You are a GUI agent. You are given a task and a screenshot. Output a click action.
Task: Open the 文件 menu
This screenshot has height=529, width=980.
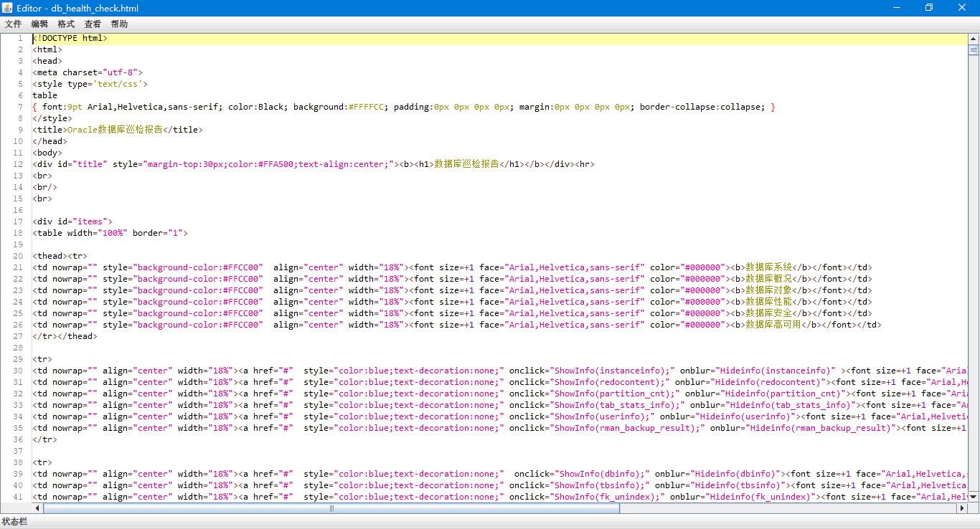point(13,24)
